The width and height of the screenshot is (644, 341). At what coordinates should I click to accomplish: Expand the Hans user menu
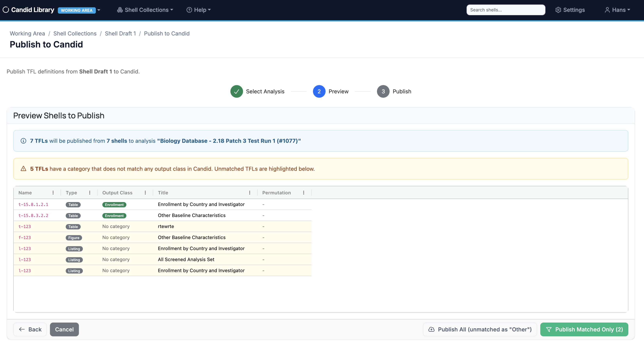click(617, 10)
